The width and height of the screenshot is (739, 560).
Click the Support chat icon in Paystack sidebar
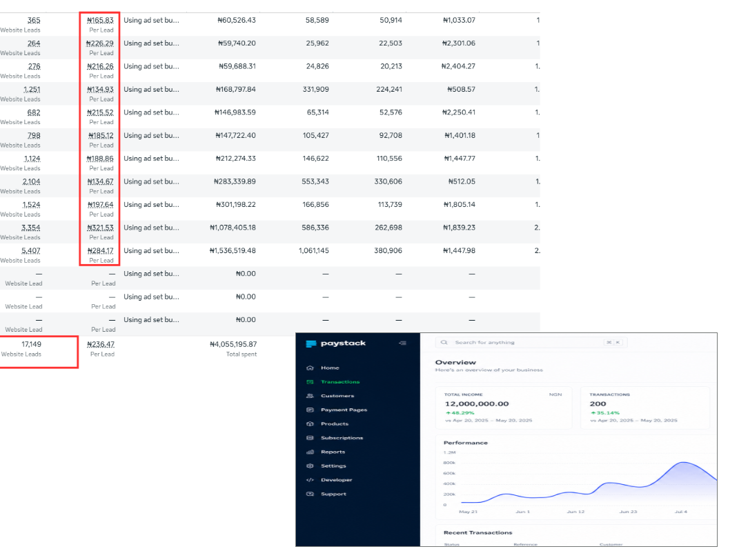(310, 494)
